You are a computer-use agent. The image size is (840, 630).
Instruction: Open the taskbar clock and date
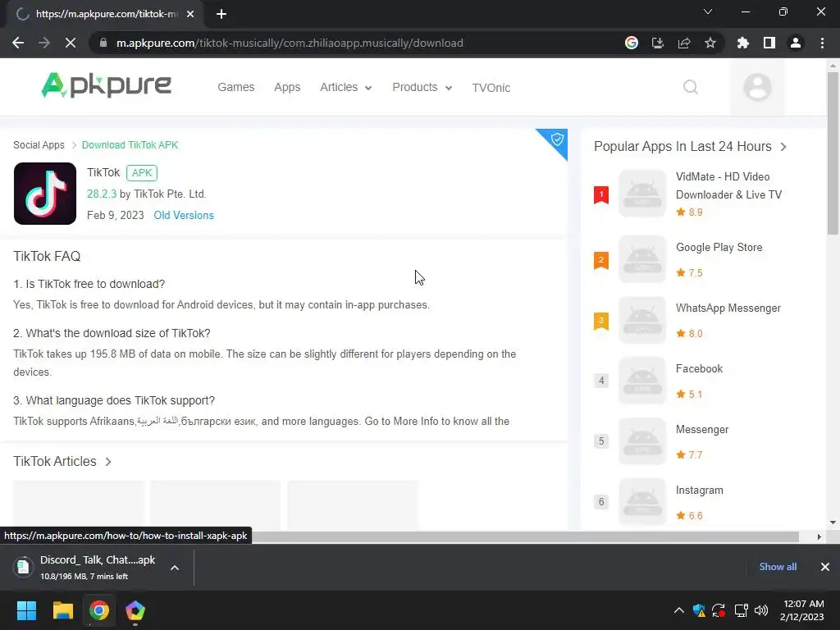(802, 610)
